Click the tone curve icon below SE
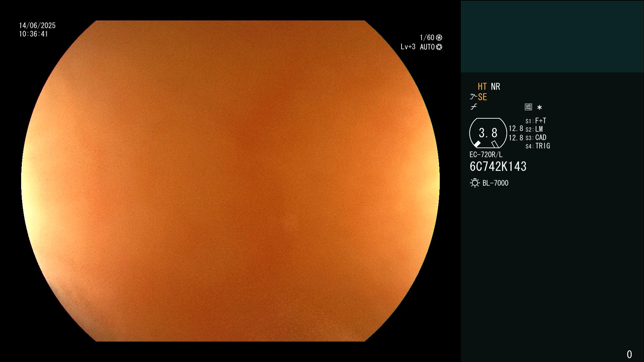Image resolution: width=644 pixels, height=362 pixels. pos(474,107)
